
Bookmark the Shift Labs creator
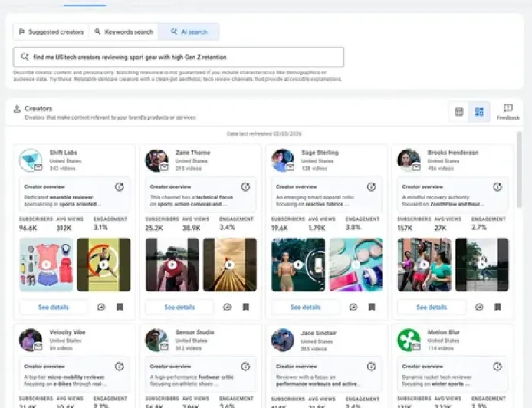pyautogui.click(x=120, y=308)
